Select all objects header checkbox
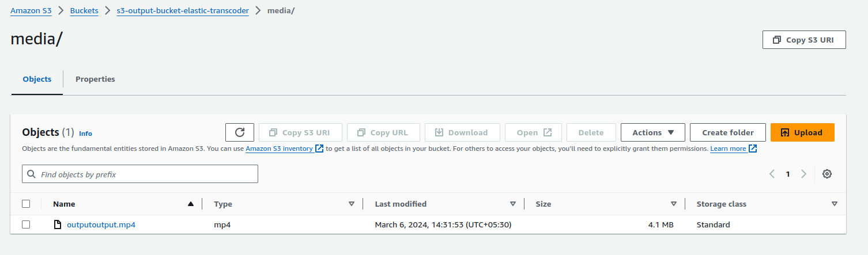The image size is (868, 255). tap(26, 204)
